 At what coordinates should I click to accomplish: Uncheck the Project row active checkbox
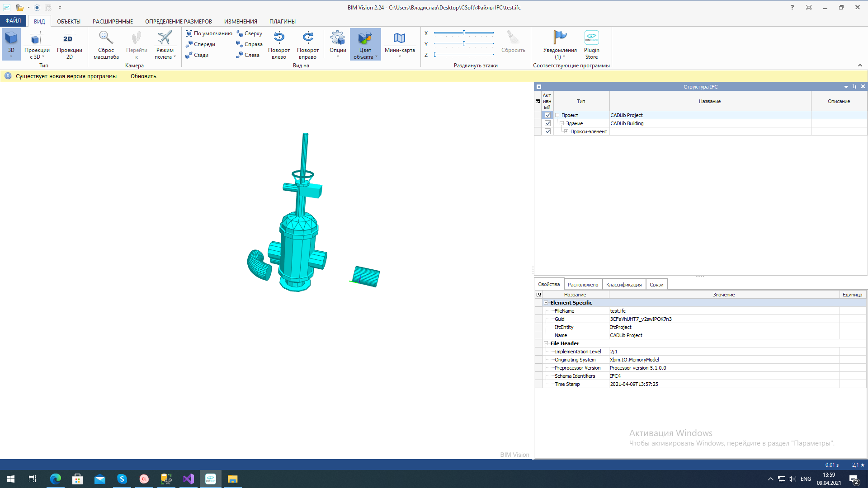[547, 115]
